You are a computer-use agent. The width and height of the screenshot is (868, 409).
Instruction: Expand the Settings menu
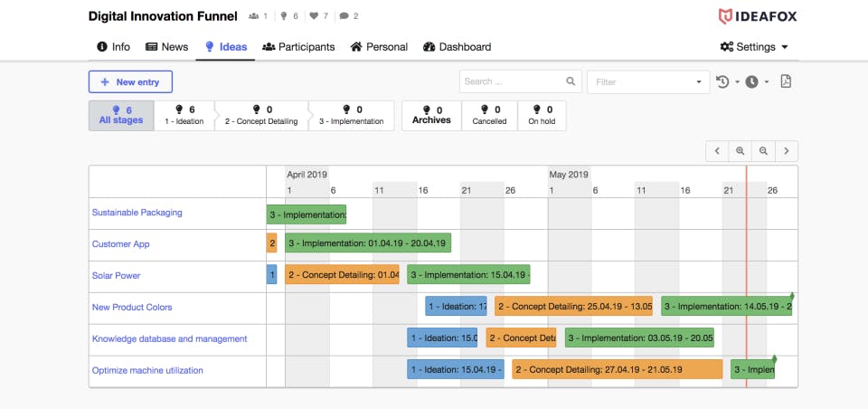point(754,47)
